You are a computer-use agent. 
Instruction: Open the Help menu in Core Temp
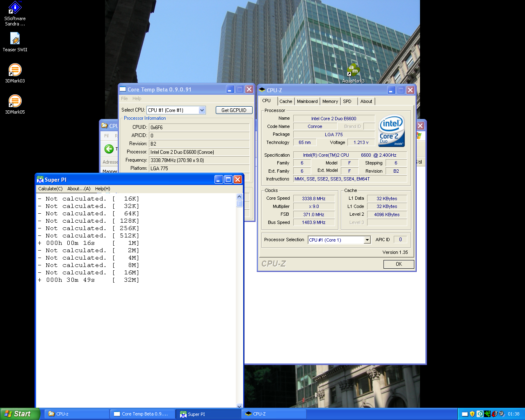coord(137,98)
